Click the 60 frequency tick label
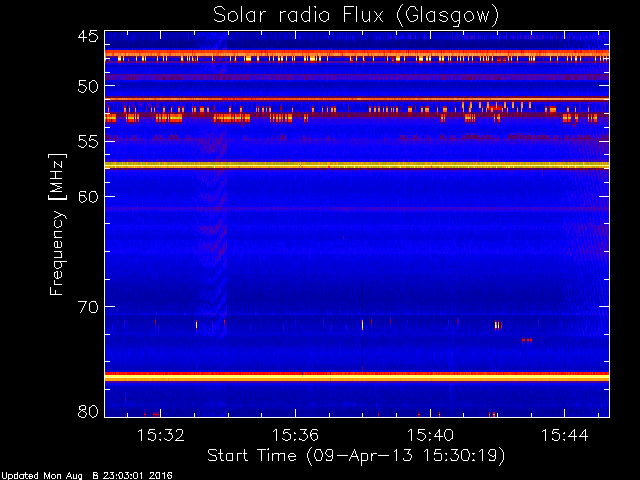640x480 pixels. point(88,197)
